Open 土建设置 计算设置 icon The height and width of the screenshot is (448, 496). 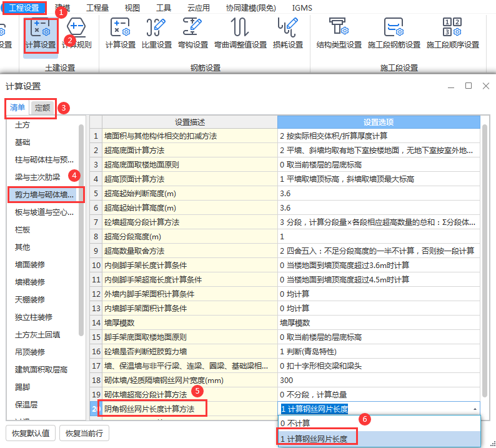point(41,34)
